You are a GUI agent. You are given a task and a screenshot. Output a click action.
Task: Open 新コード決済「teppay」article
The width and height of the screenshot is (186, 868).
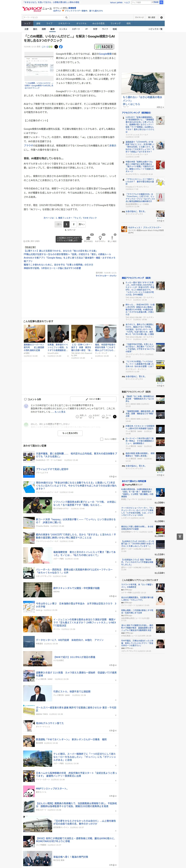click(76, 521)
